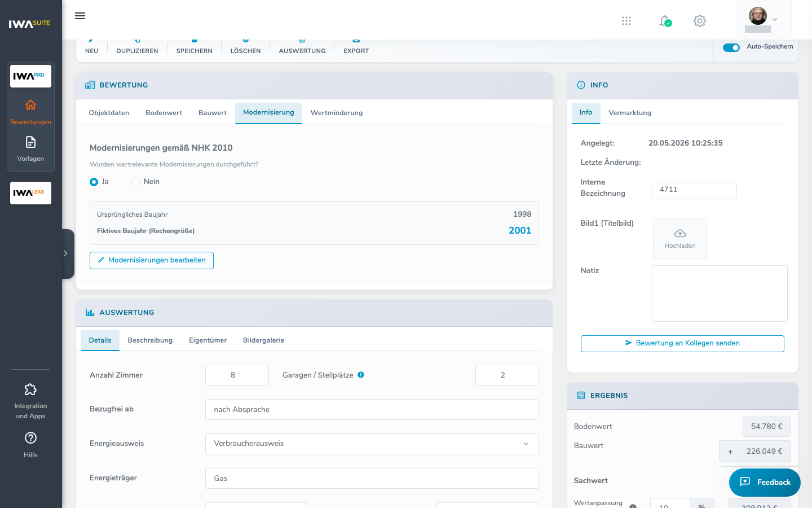
Task: Switch to the Bauwert tab
Action: tap(212, 113)
